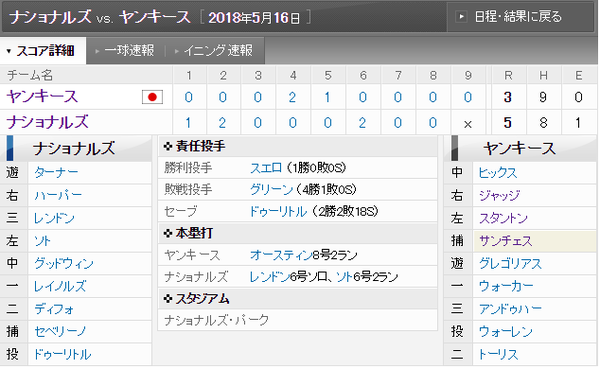Click the ヤンキース lineup panel heading

519,148
